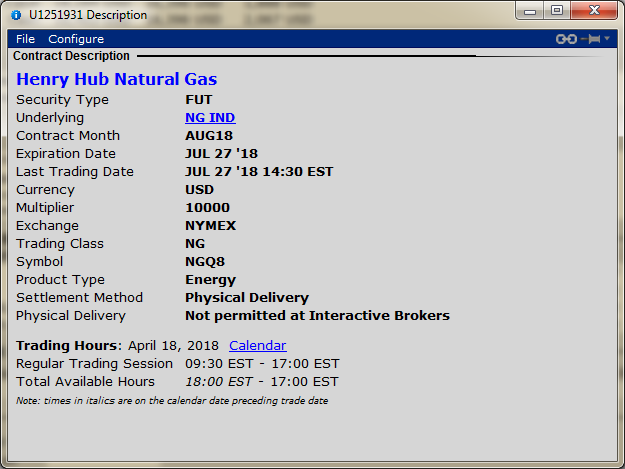Click expiration date value JUL 27 '18
The height and width of the screenshot is (469, 625).
tap(221, 153)
